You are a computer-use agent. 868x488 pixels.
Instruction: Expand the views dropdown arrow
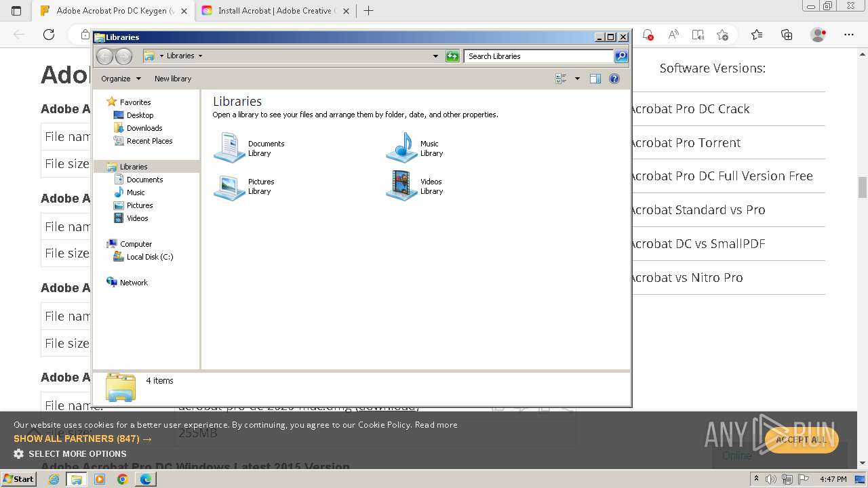click(x=577, y=79)
